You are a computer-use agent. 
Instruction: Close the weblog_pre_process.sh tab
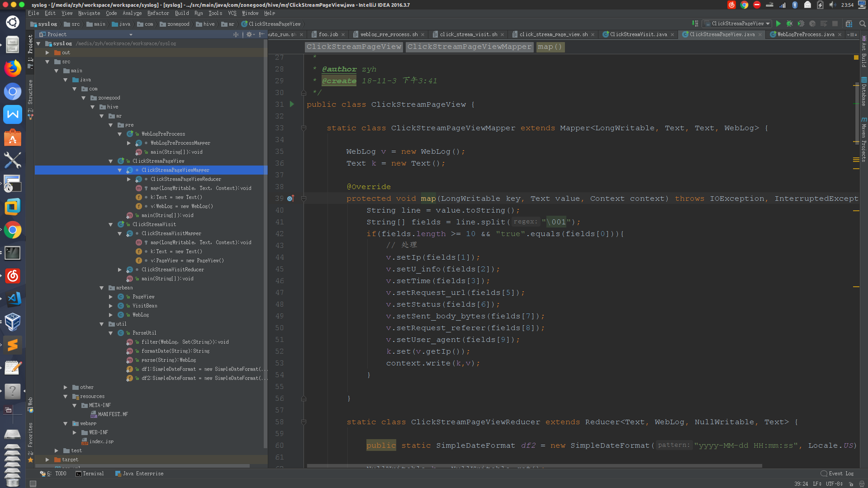coord(422,34)
